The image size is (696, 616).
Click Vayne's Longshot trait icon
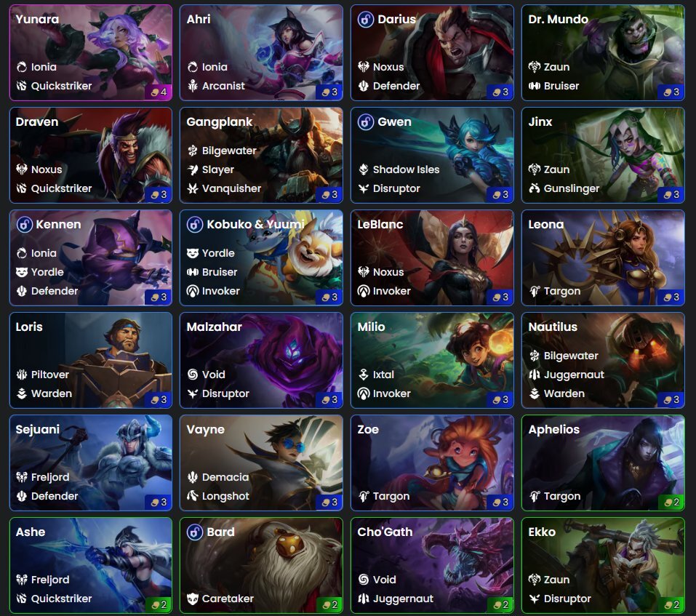193,496
